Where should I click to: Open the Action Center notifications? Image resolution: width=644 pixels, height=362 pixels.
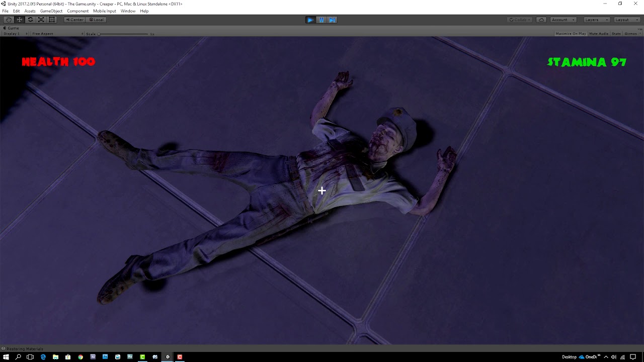tap(633, 357)
